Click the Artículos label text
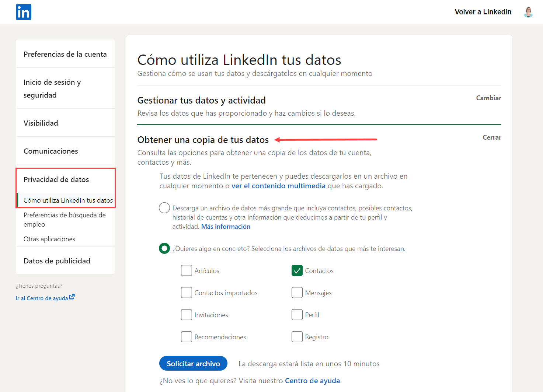The width and height of the screenshot is (543, 392). (207, 271)
